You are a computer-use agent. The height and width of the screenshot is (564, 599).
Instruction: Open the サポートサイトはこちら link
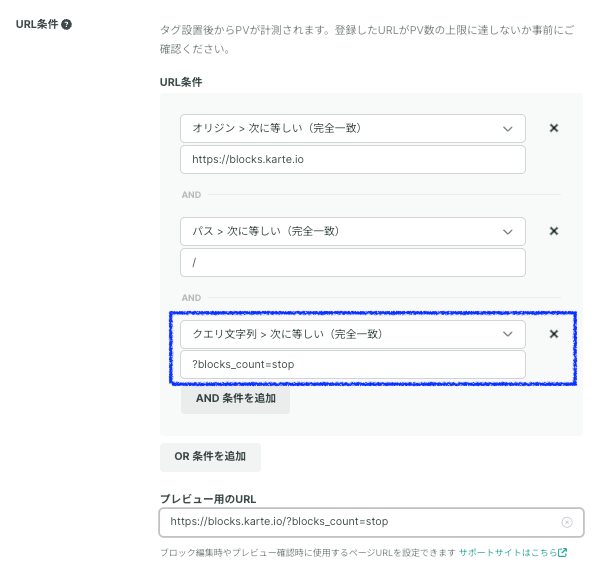pos(508,553)
